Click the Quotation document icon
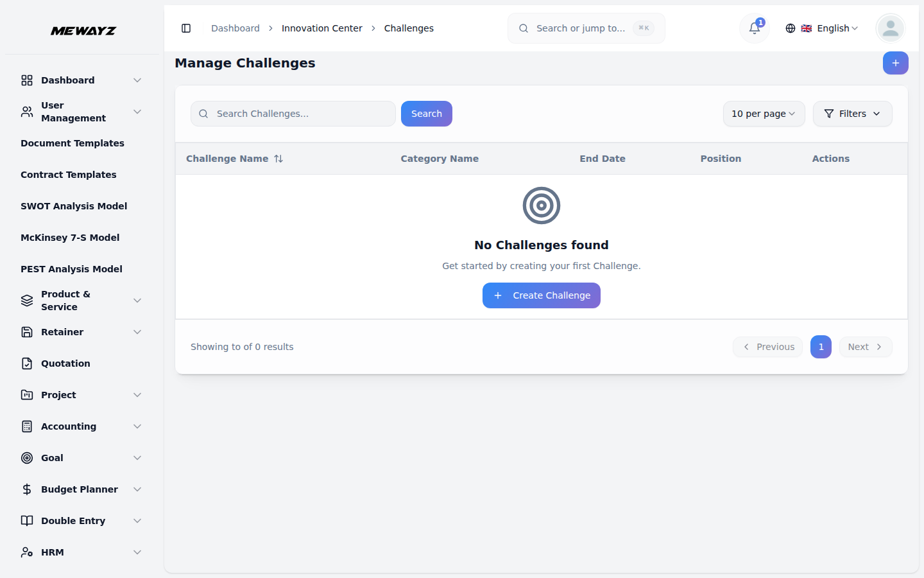 (x=27, y=363)
